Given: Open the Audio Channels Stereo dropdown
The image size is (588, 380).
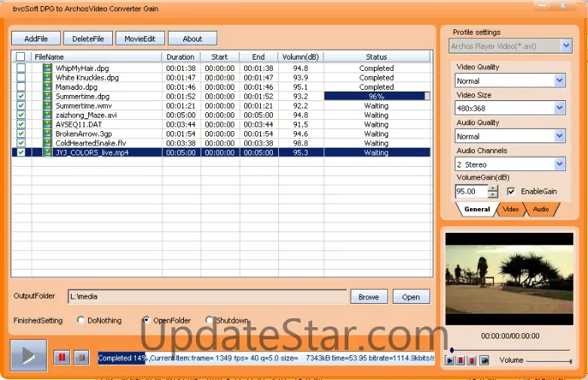Looking at the screenshot, I should click(559, 164).
